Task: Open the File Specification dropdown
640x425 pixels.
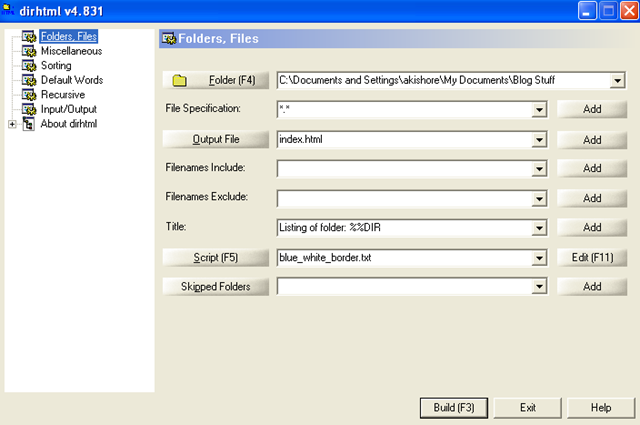Action: tap(539, 109)
